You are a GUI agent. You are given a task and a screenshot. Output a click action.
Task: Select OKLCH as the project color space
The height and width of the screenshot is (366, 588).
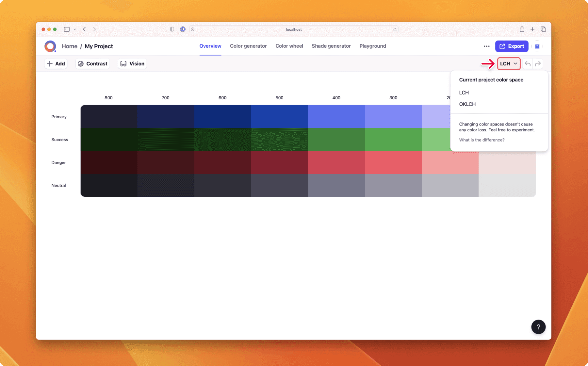click(467, 104)
